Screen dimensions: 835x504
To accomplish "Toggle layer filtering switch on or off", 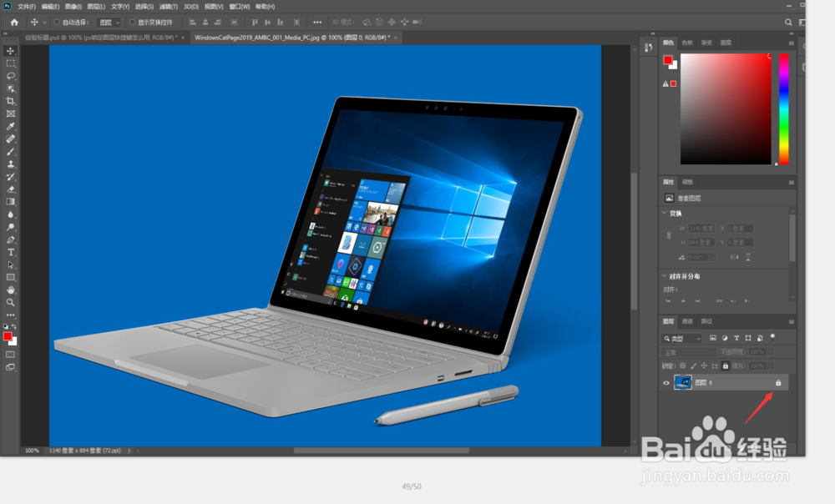I will pyautogui.click(x=772, y=337).
